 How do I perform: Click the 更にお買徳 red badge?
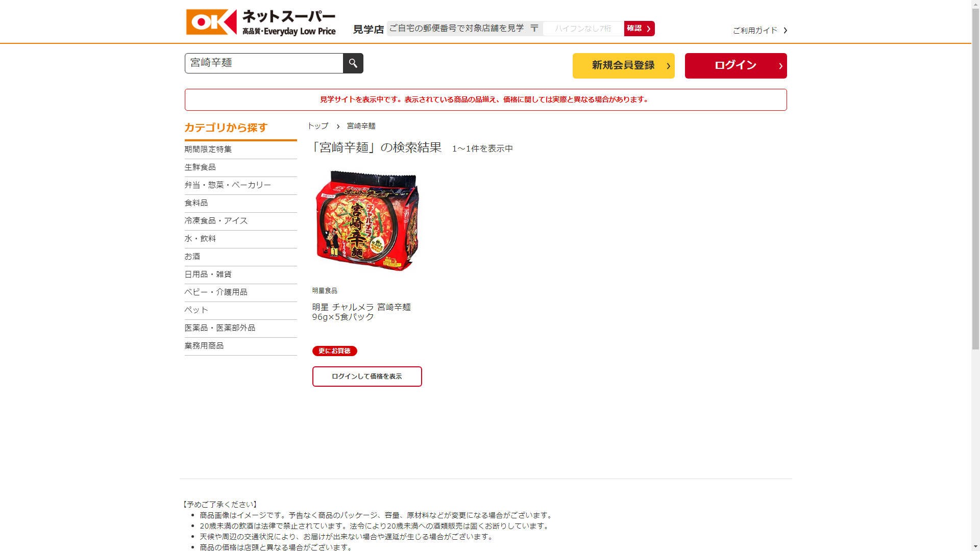click(x=335, y=351)
